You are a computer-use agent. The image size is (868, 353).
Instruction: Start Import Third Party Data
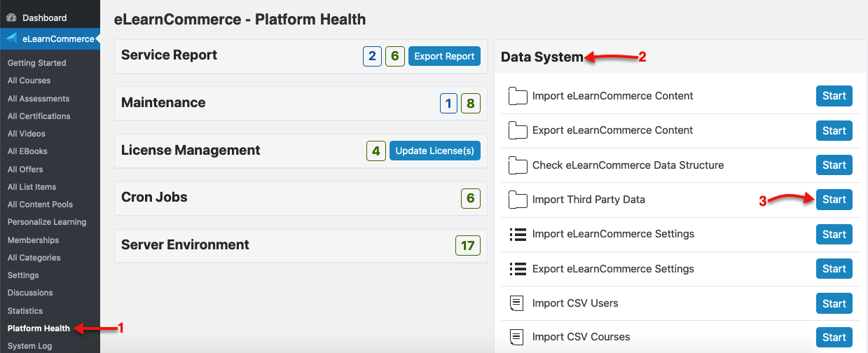click(x=834, y=200)
